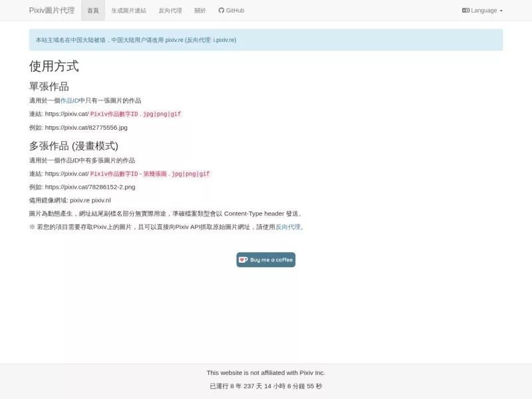
Task: Click the uptime counter in footer
Action: [x=266, y=386]
